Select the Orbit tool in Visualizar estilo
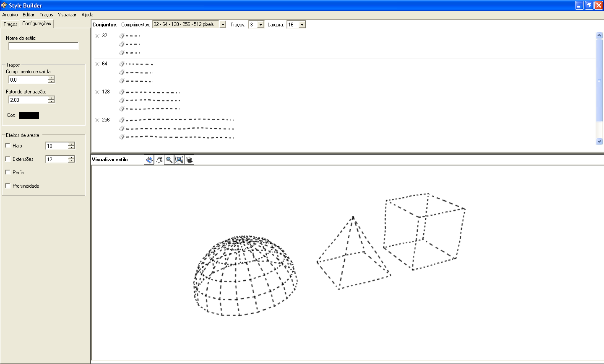 point(149,160)
